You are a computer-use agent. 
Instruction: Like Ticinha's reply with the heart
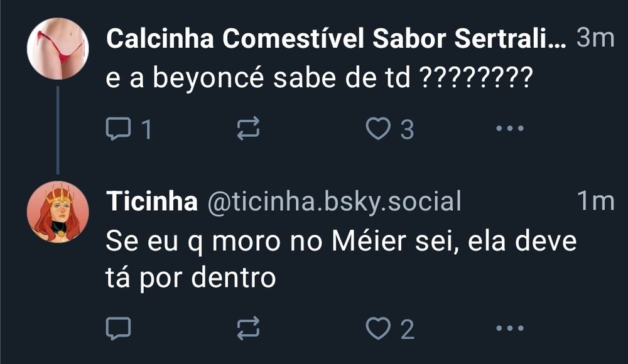pyautogui.click(x=377, y=328)
